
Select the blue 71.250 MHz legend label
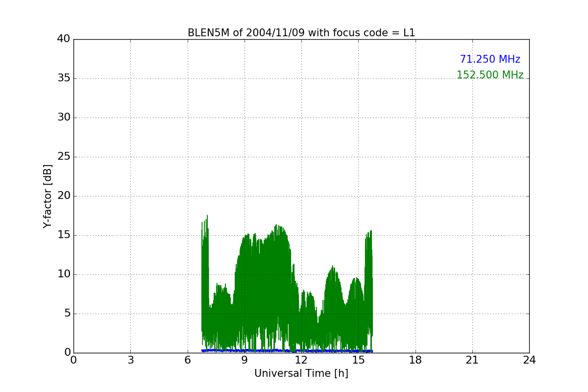click(490, 60)
